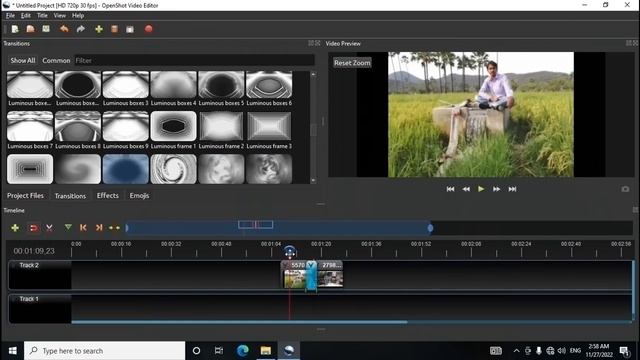Click the Save Project toolbar icon

[x=46, y=29]
